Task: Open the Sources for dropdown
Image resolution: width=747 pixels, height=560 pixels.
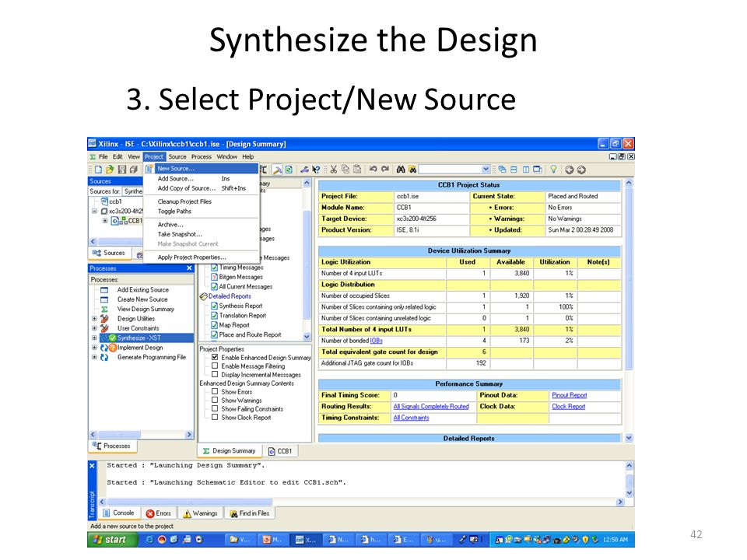Action: click(132, 191)
